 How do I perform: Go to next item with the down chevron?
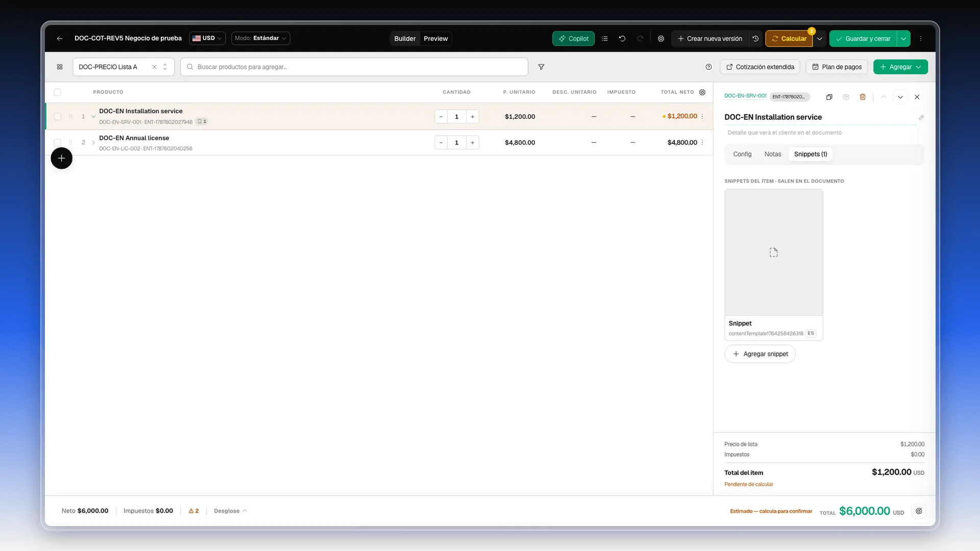(x=900, y=97)
